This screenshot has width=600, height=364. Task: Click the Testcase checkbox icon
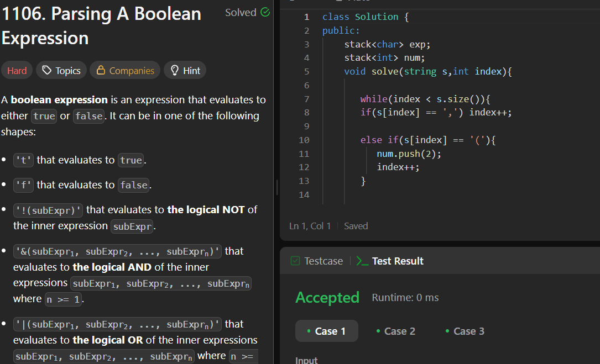point(295,261)
